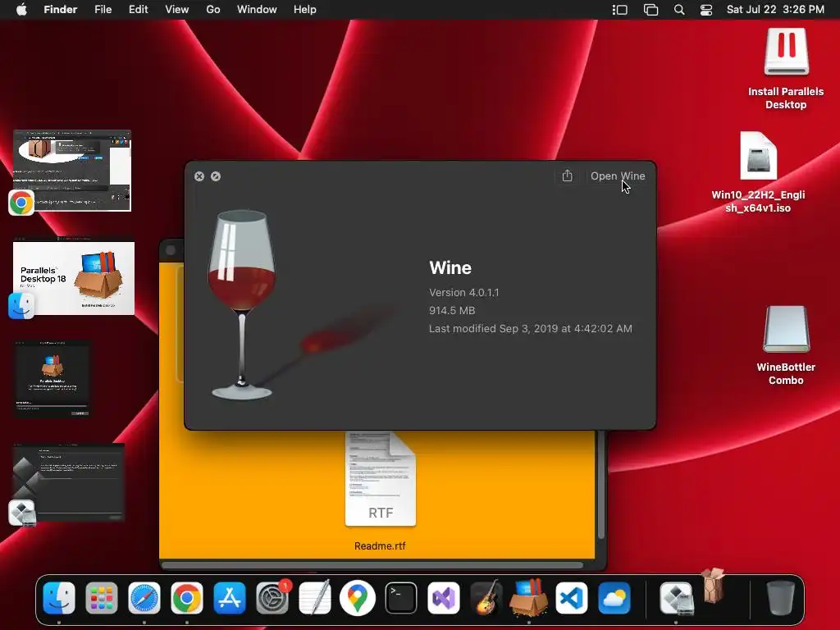Open the View menu

pyautogui.click(x=177, y=10)
